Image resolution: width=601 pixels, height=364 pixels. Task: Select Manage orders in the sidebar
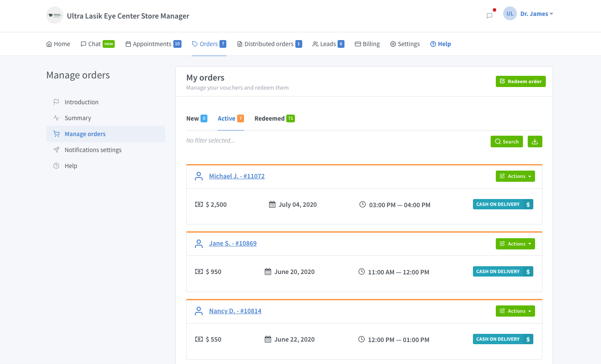(106, 134)
